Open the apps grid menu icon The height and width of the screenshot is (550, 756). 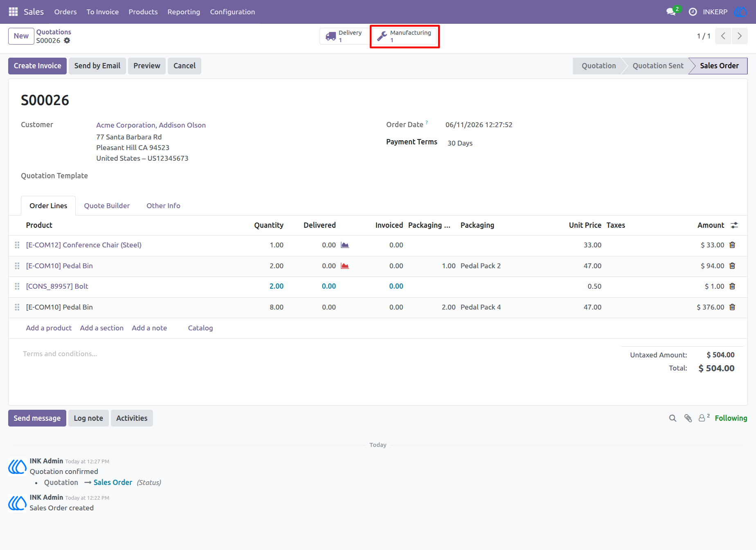(13, 12)
